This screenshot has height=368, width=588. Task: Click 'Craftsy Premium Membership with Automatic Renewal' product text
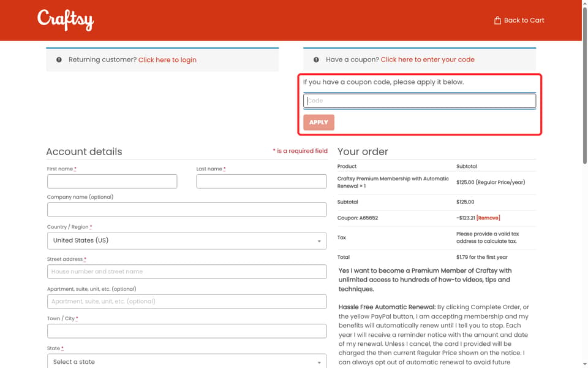point(393,182)
